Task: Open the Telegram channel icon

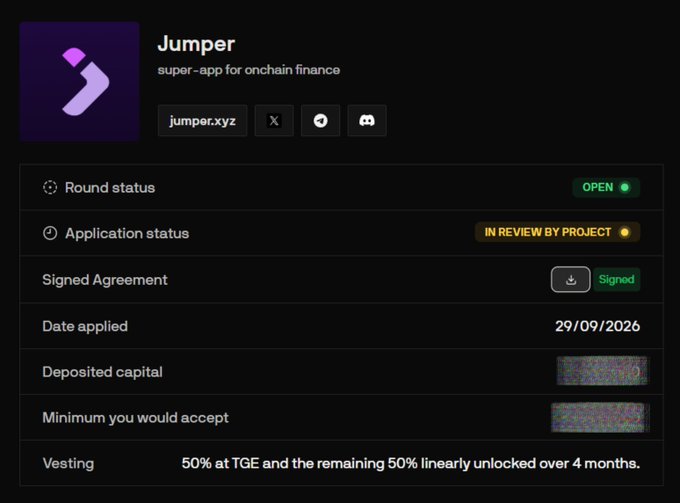Action: pyautogui.click(x=320, y=121)
